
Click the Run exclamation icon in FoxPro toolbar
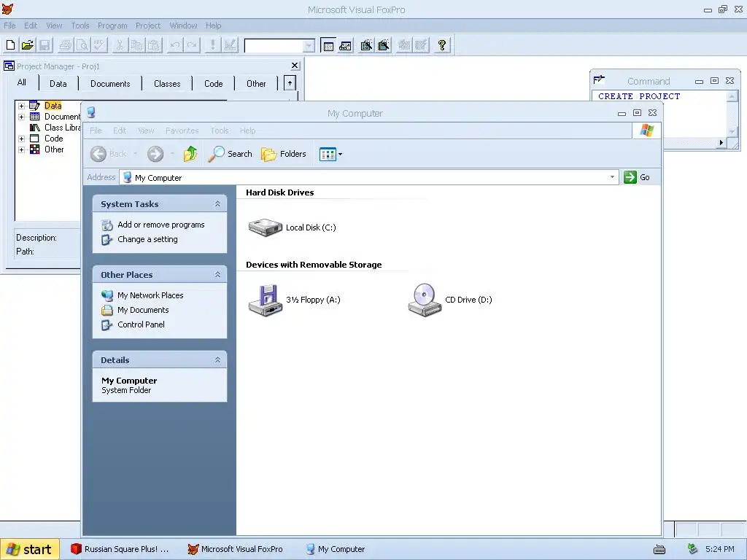coord(212,45)
